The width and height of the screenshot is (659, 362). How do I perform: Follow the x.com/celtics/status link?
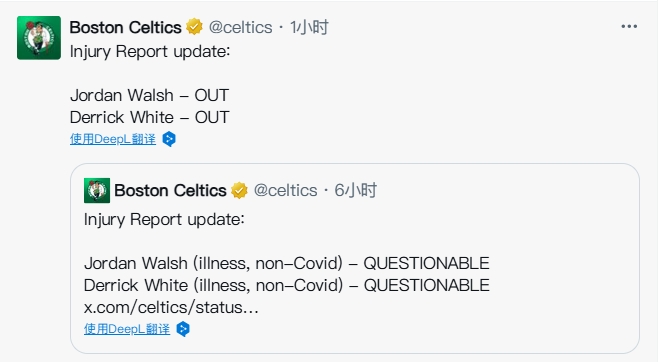[171, 307]
